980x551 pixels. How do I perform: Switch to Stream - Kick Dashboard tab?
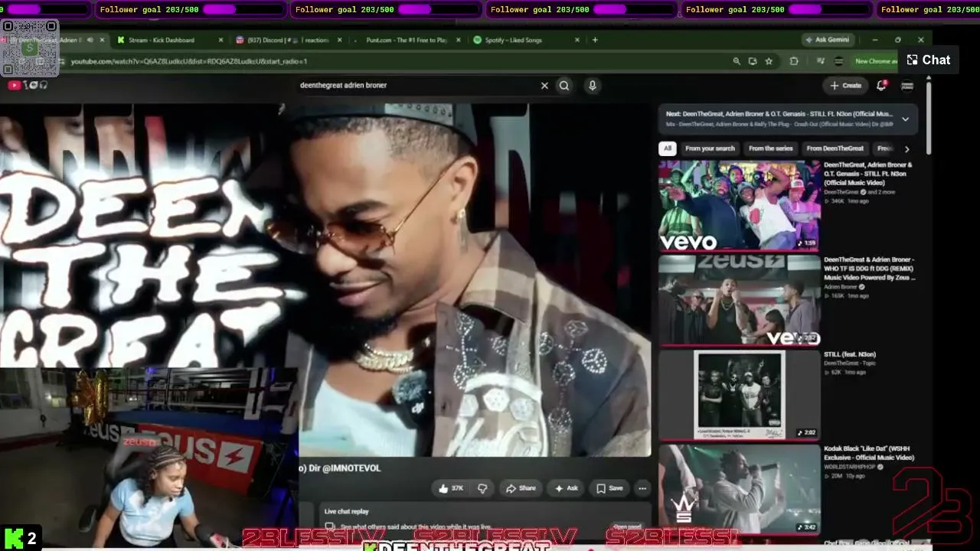click(162, 40)
